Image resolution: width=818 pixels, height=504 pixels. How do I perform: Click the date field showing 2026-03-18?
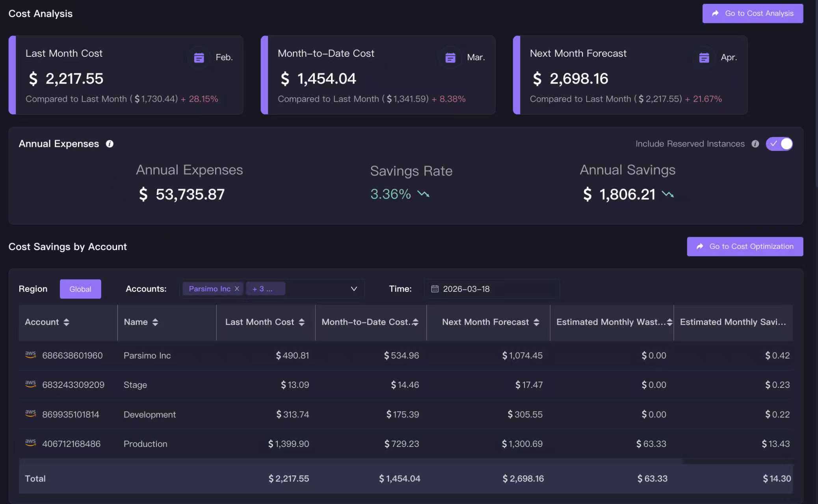coord(466,289)
